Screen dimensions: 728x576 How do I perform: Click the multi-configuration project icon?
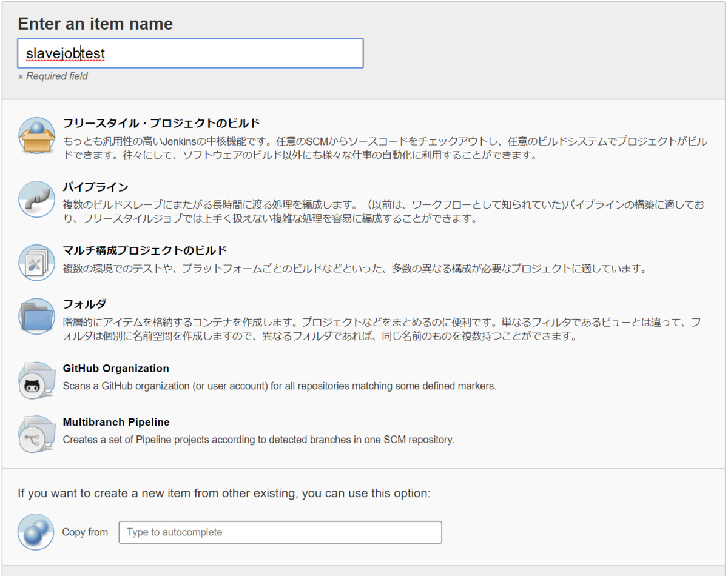(36, 263)
